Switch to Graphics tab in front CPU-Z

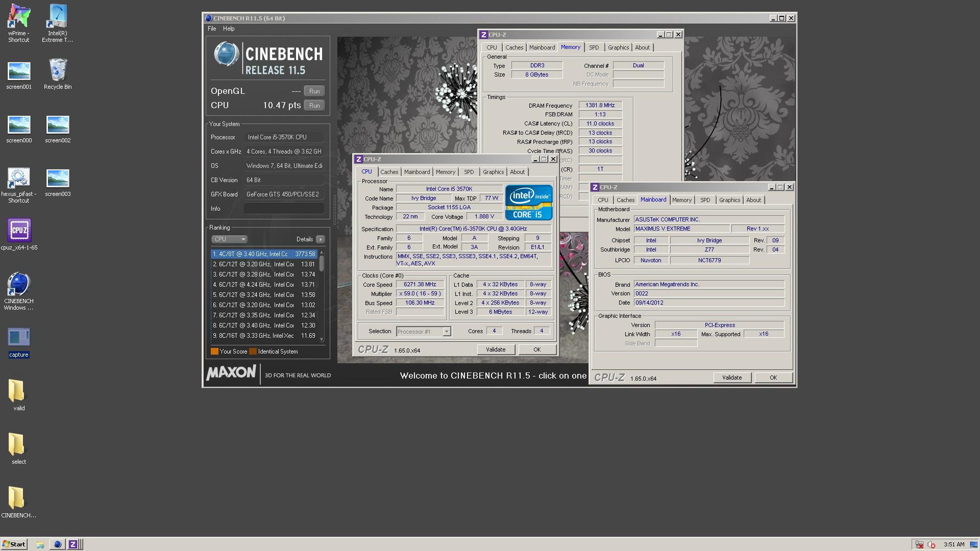coord(493,172)
